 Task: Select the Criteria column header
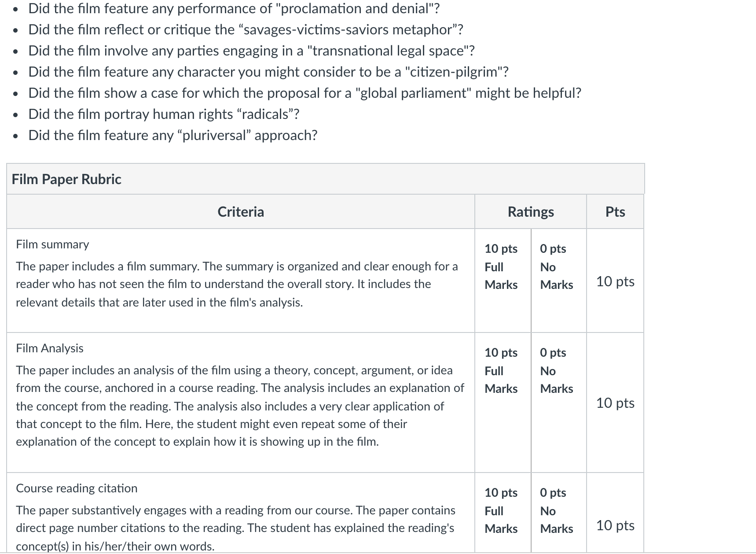241,212
